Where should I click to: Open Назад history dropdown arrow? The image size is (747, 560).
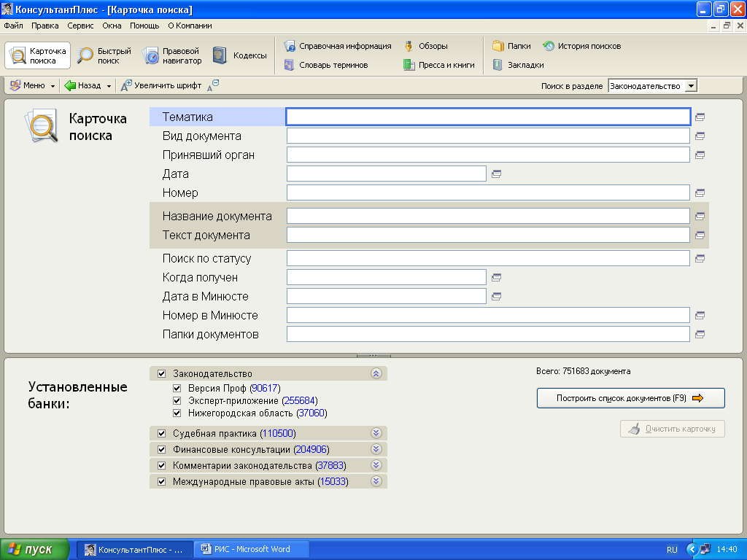point(109,86)
